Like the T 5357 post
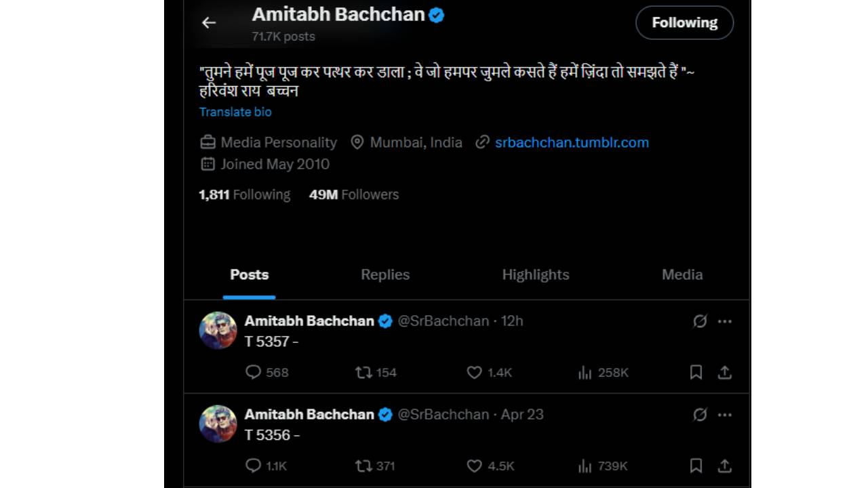 click(474, 372)
